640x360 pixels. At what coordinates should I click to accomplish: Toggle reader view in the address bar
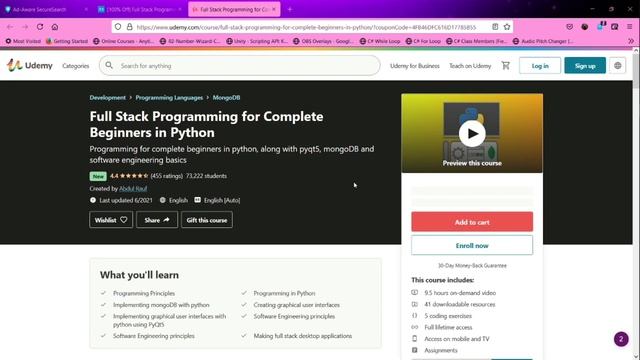coord(495,27)
